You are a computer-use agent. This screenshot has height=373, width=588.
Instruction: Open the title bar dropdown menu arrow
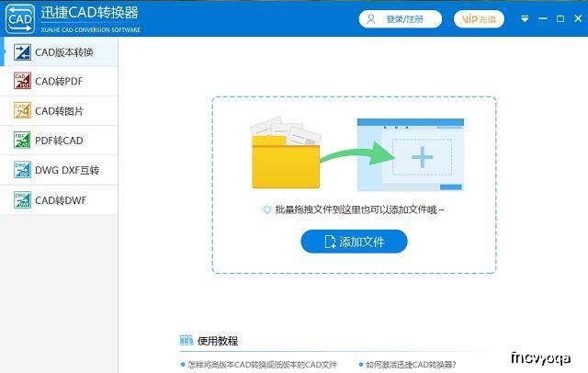tap(525, 18)
